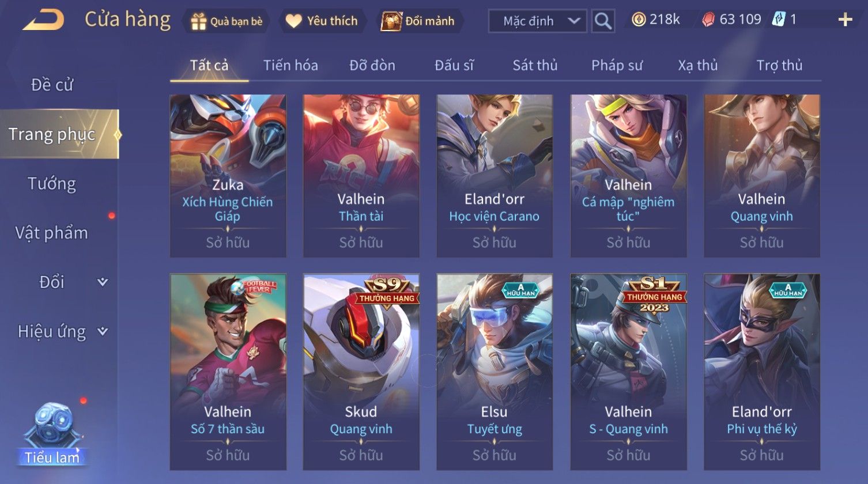Select the Trợ thủ category tab

tap(779, 65)
